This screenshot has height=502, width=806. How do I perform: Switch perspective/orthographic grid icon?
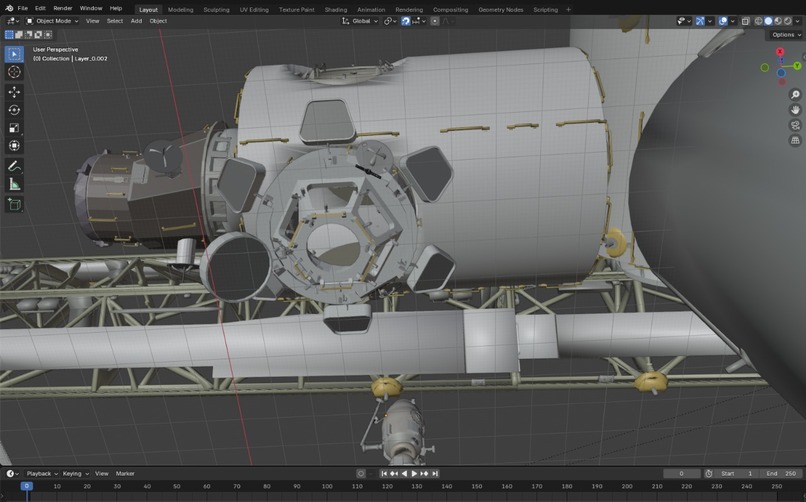click(x=795, y=140)
